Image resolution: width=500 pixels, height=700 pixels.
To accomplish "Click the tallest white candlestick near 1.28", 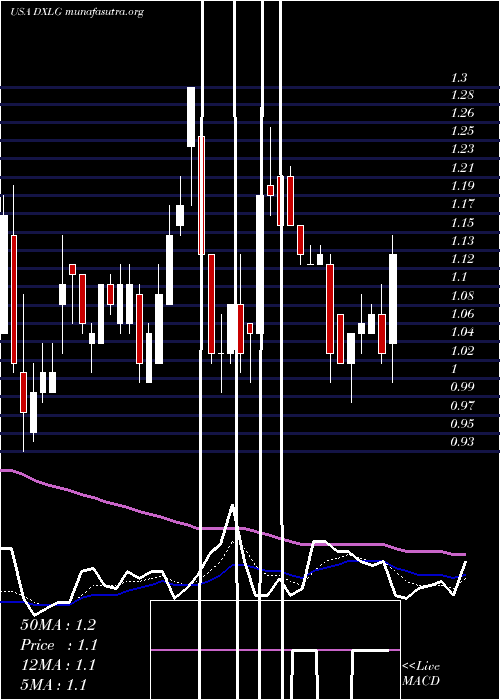I will (191, 117).
